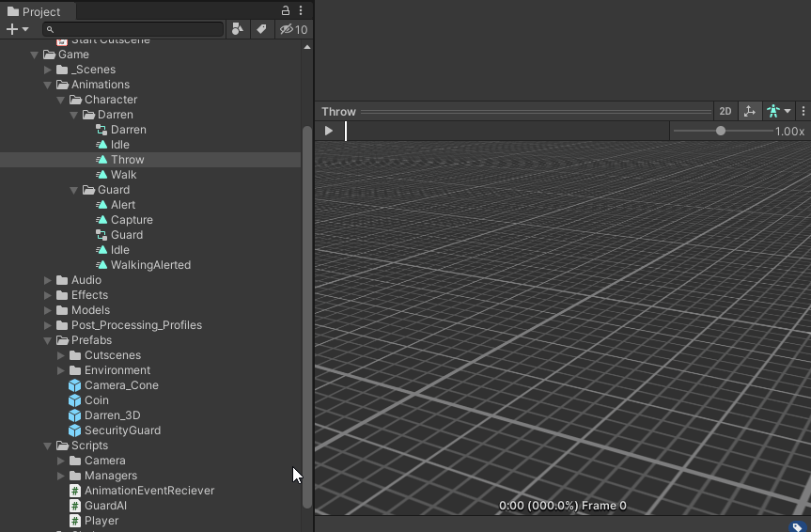Screen dimensions: 811x532
Task: Open the preview panel options menu
Action: click(x=803, y=111)
